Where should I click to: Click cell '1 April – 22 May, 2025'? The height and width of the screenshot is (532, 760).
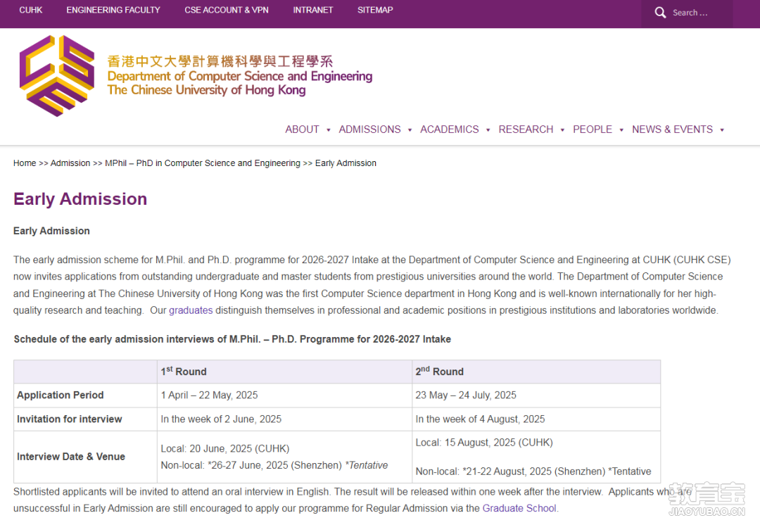pos(210,395)
